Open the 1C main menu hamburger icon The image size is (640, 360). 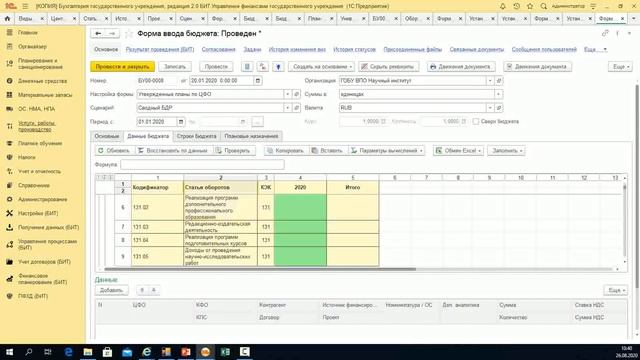25,6
